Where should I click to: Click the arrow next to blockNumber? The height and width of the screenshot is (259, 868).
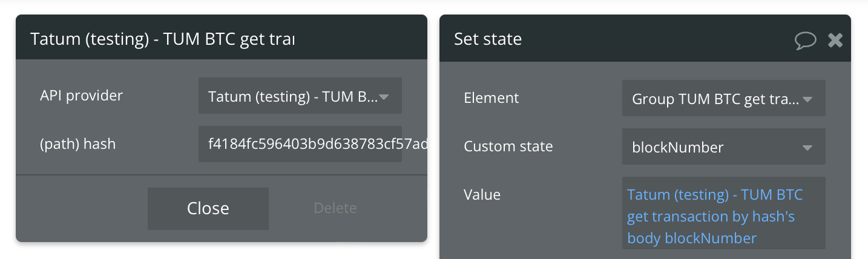[x=807, y=148]
